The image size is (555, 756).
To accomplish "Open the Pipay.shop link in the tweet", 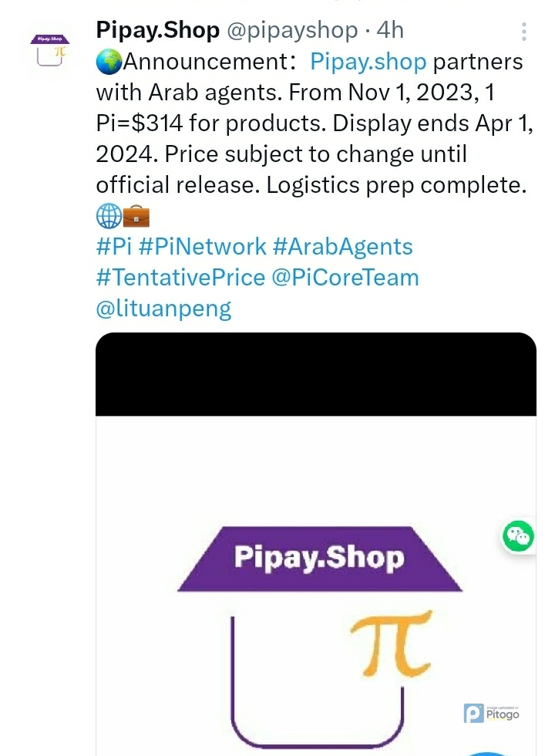I will click(x=368, y=61).
